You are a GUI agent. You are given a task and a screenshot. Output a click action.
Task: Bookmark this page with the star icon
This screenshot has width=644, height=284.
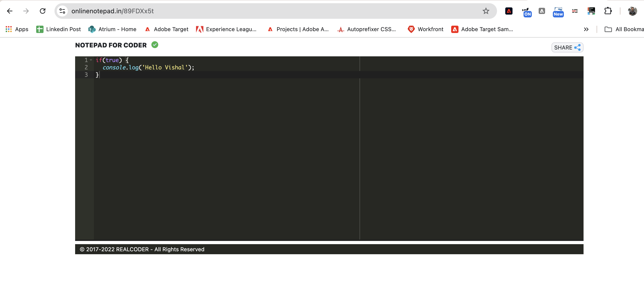click(x=486, y=11)
